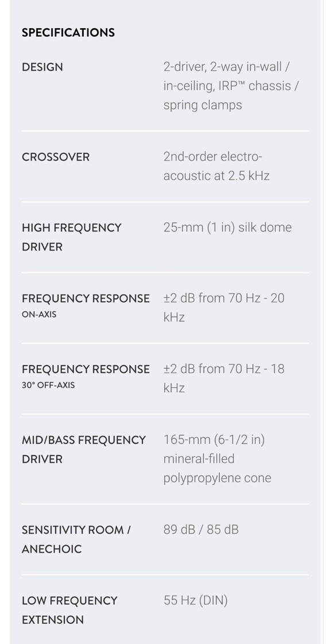
Task: Click the MID/BASS FREQUENCY DRIVER label
Action: pos(83,450)
